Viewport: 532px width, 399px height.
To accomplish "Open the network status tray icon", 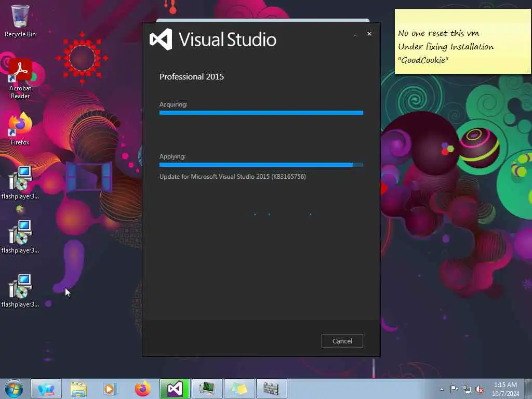I will point(467,389).
